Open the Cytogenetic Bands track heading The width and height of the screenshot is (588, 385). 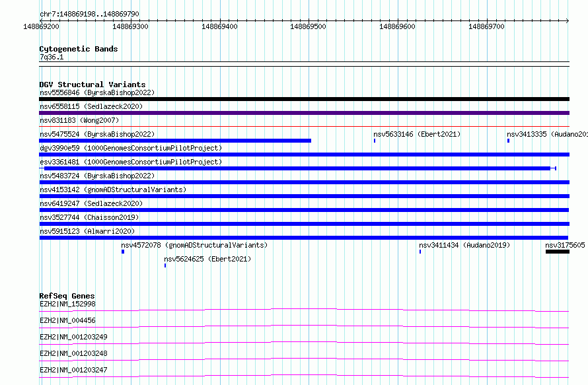click(79, 49)
